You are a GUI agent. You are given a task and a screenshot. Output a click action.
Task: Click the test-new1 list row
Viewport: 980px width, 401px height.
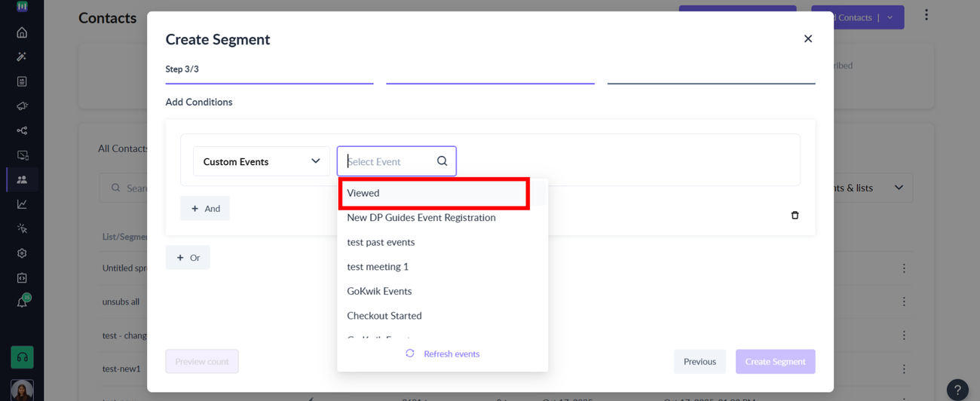pyautogui.click(x=121, y=369)
